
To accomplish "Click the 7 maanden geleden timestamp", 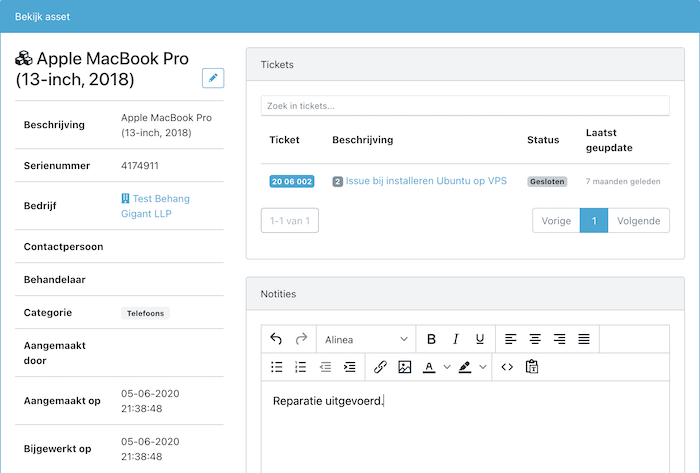I will tap(623, 181).
